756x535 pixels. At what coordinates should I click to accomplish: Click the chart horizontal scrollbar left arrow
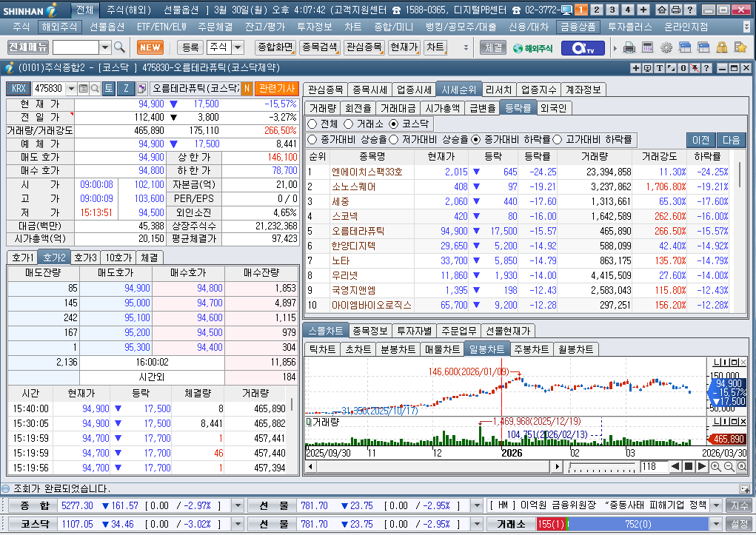[310, 467]
